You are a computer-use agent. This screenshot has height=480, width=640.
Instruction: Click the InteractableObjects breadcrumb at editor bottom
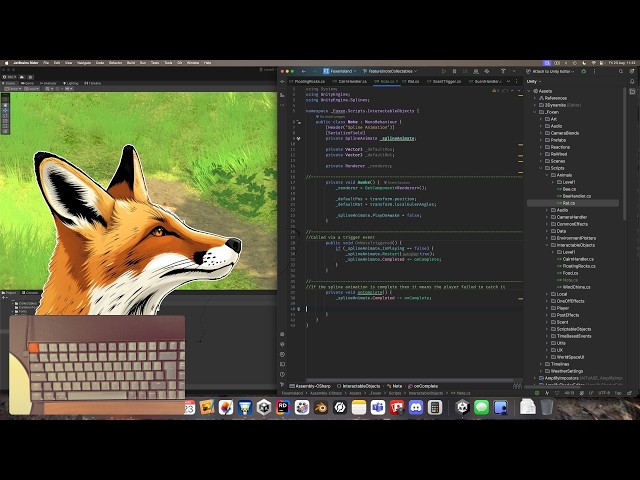pos(358,386)
